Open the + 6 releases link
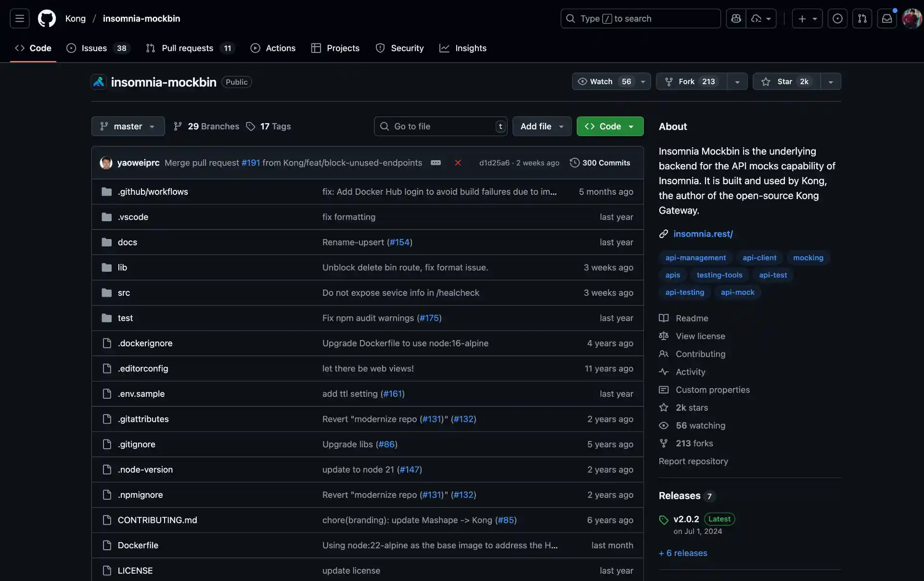 pyautogui.click(x=683, y=553)
